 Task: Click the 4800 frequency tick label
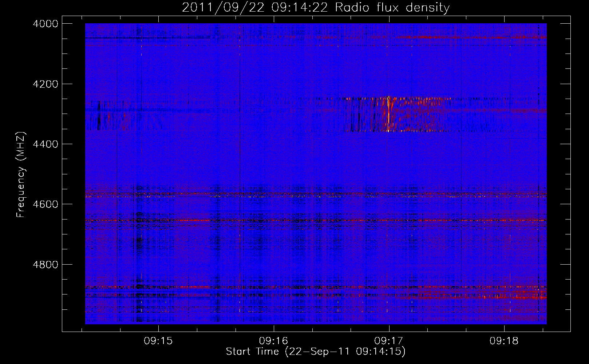pyautogui.click(x=46, y=264)
